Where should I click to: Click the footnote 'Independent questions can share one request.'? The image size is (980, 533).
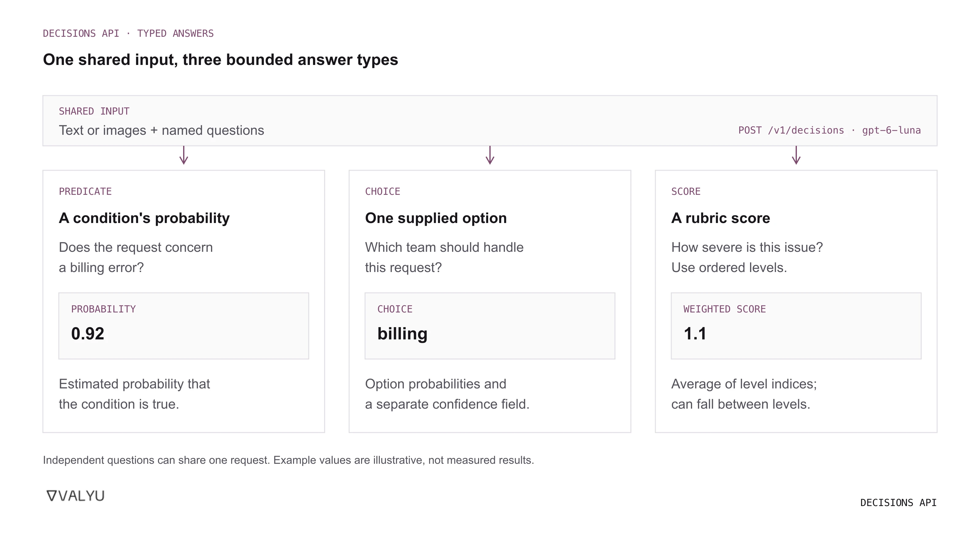[x=156, y=460]
